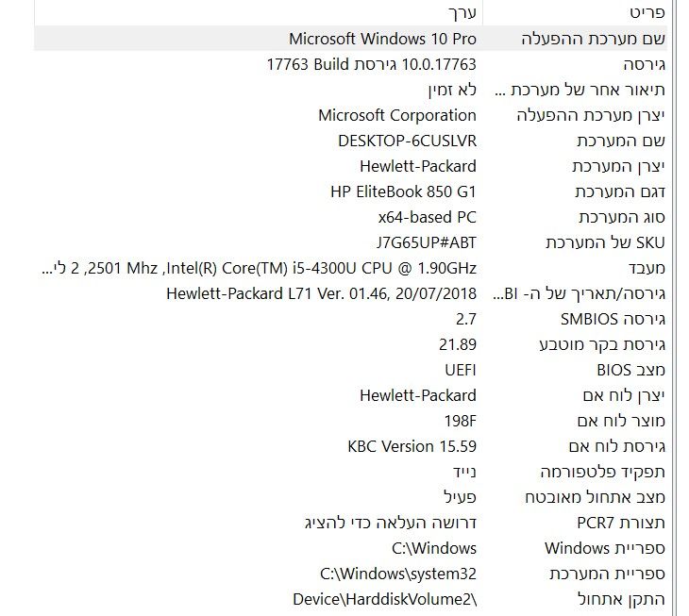Select the C:\Windows directory value
The width and height of the screenshot is (689, 616).
(433, 548)
